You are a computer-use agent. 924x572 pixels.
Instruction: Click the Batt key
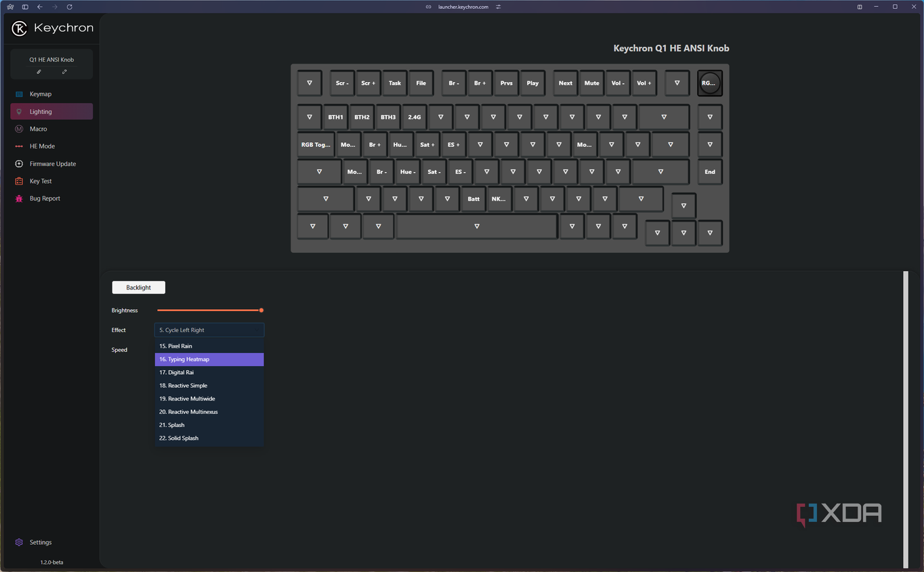[x=474, y=199]
